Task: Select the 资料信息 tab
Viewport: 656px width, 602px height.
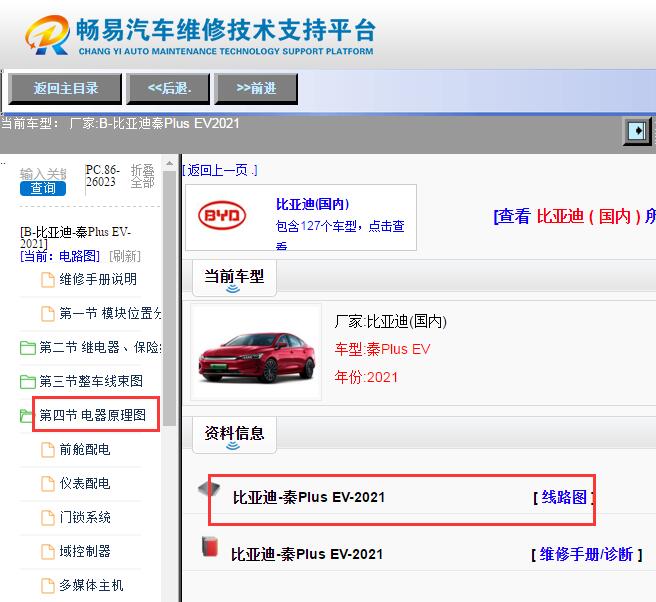Action: click(234, 434)
